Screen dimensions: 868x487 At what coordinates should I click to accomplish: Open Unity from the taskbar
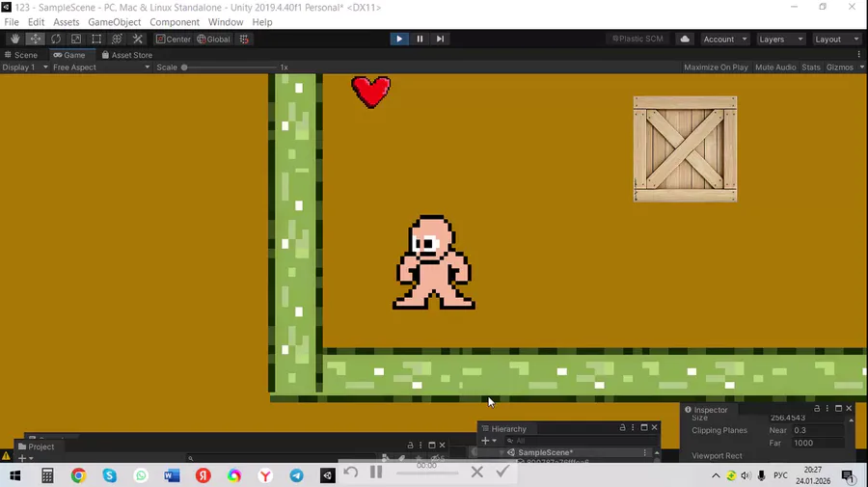tap(328, 475)
